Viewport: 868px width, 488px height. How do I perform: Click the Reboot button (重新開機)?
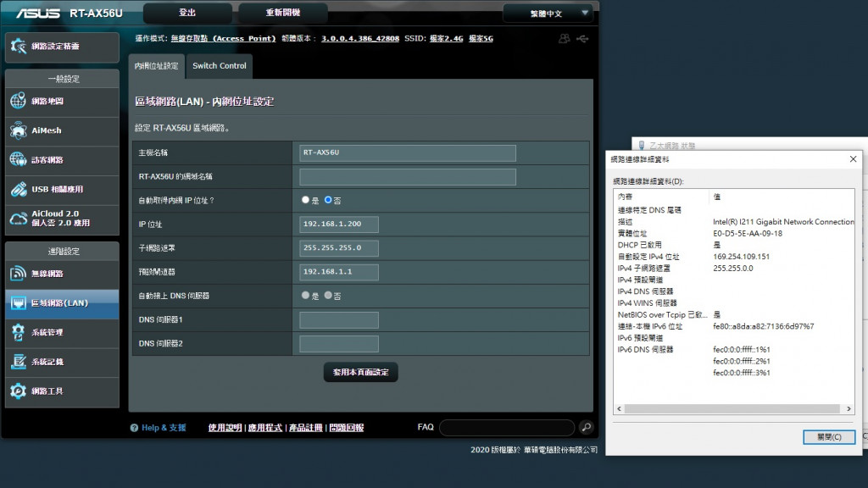click(283, 13)
